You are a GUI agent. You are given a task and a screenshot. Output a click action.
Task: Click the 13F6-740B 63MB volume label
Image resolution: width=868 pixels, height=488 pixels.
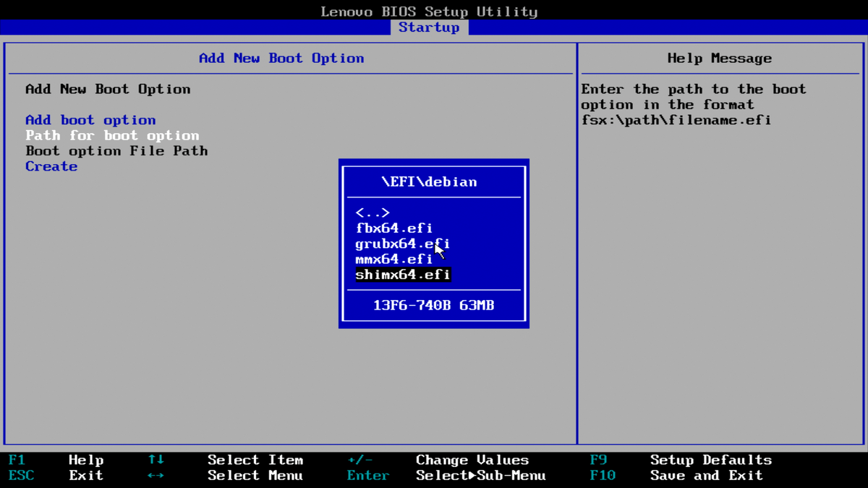(434, 306)
